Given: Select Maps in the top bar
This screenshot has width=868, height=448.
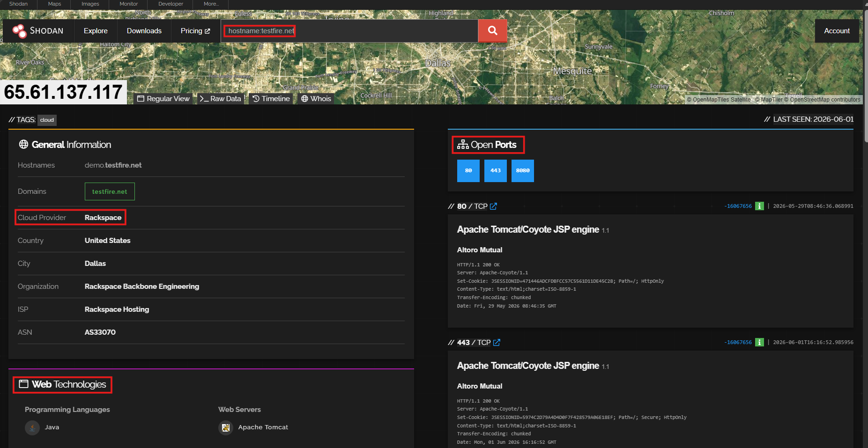Looking at the screenshot, I should [55, 4].
